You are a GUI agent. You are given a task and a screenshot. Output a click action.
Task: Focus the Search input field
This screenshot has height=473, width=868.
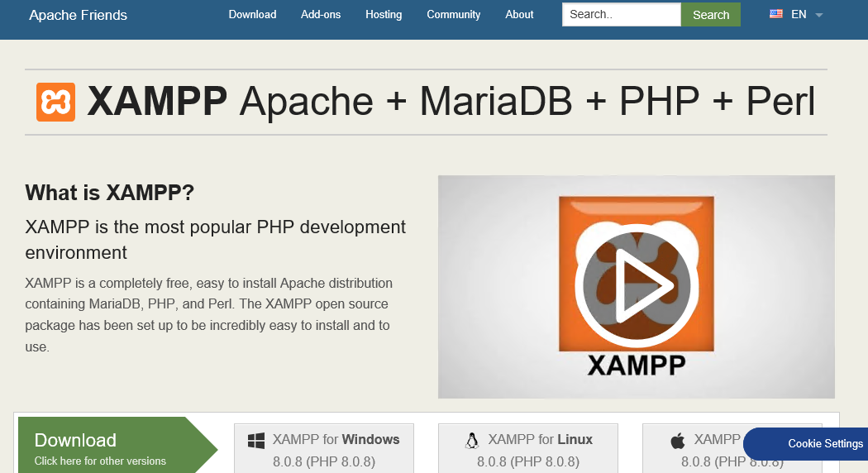tap(621, 14)
